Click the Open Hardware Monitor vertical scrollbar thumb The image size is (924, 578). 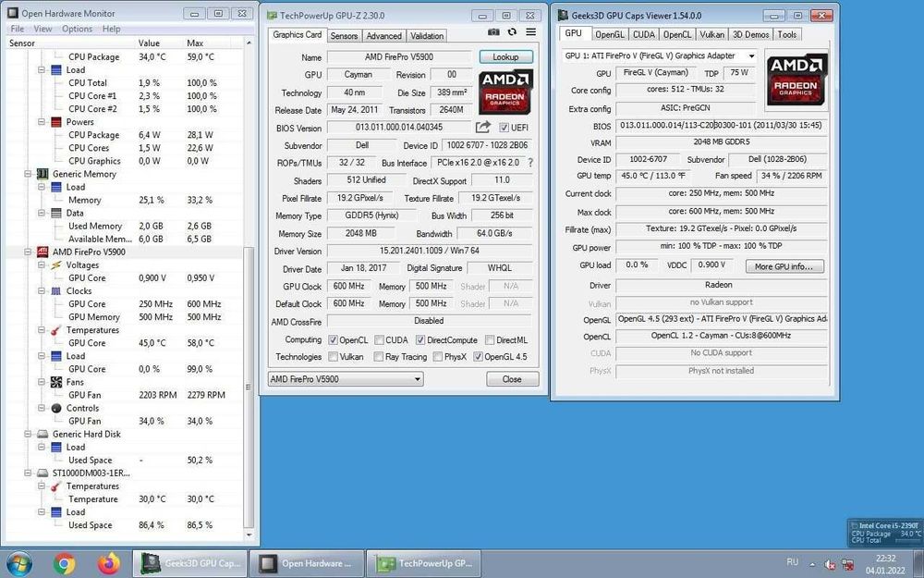tap(249, 387)
